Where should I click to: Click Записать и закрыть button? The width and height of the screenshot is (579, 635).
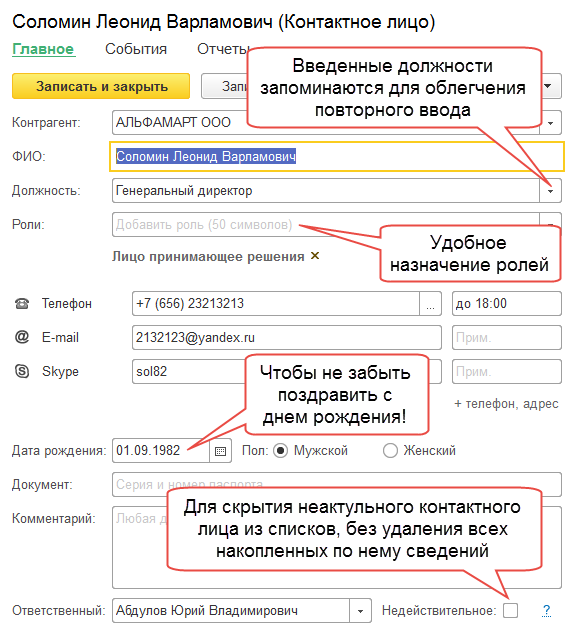101,86
